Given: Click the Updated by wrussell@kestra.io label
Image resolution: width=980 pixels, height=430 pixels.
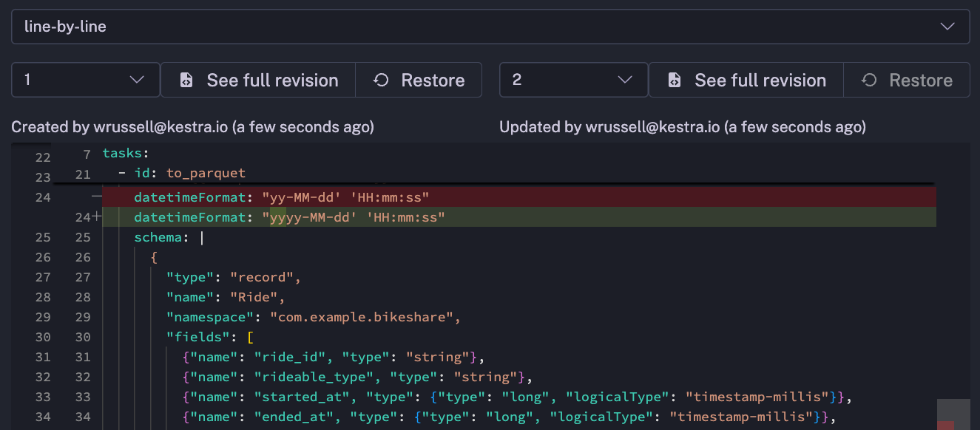Looking at the screenshot, I should pos(682,126).
